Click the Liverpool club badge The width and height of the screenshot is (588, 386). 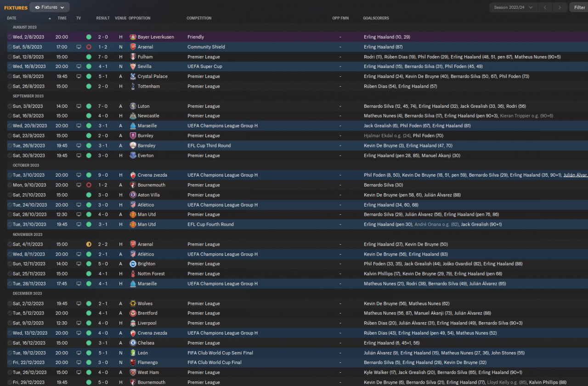[133, 324]
